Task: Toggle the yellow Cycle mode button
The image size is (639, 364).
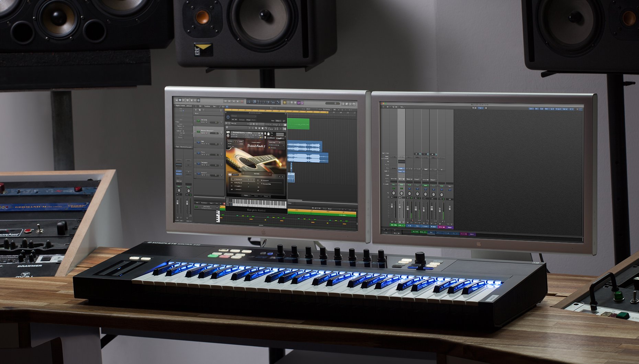Action: click(284, 102)
